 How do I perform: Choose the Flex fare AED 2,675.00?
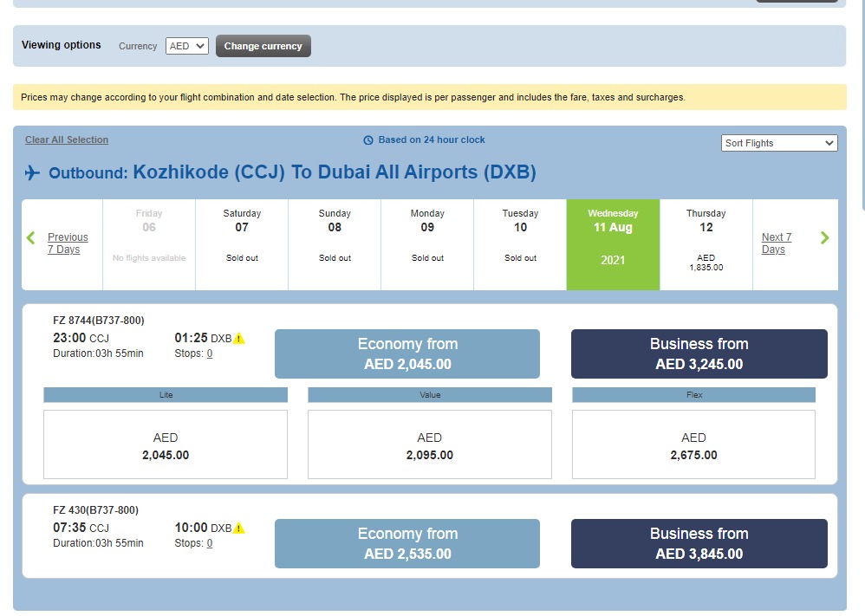693,445
